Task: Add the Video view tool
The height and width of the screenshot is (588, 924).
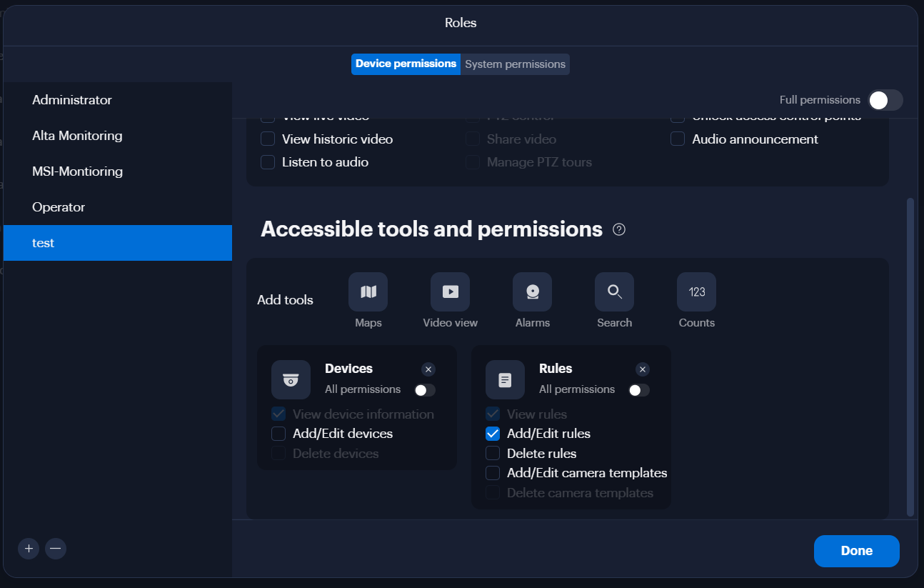Action: (450, 291)
